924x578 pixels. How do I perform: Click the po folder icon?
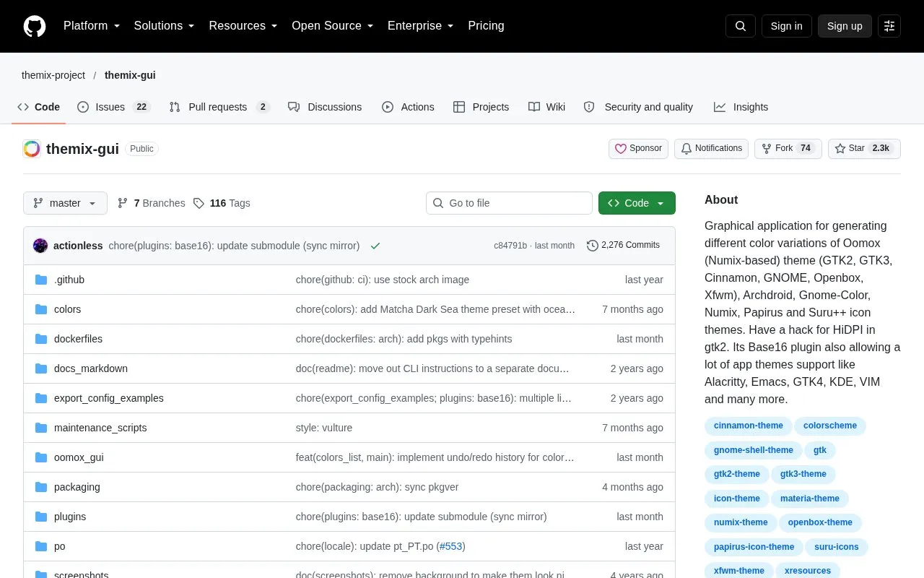point(41,546)
